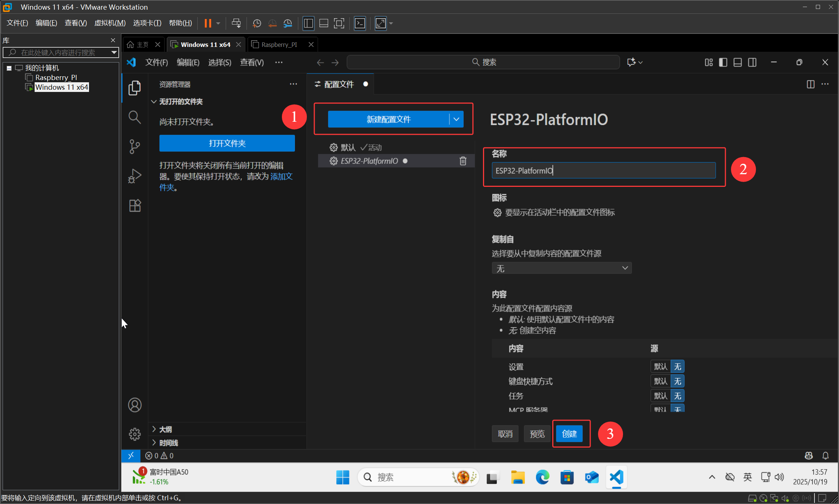Open the Search view in VS Code activity bar
The image size is (839, 504).
[134, 117]
